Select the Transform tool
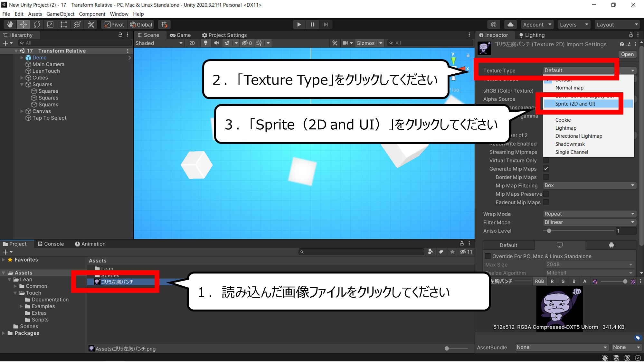The image size is (644, 362). pos(77,24)
